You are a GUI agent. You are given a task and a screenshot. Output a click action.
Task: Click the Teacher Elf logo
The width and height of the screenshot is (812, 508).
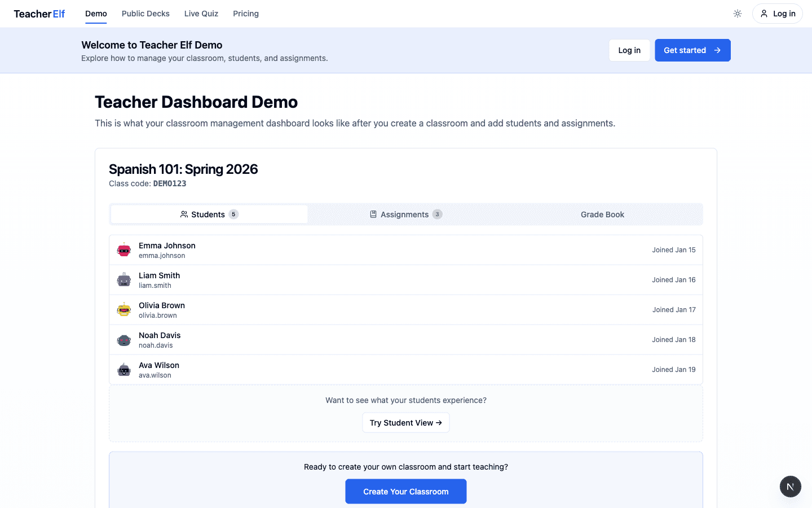39,14
